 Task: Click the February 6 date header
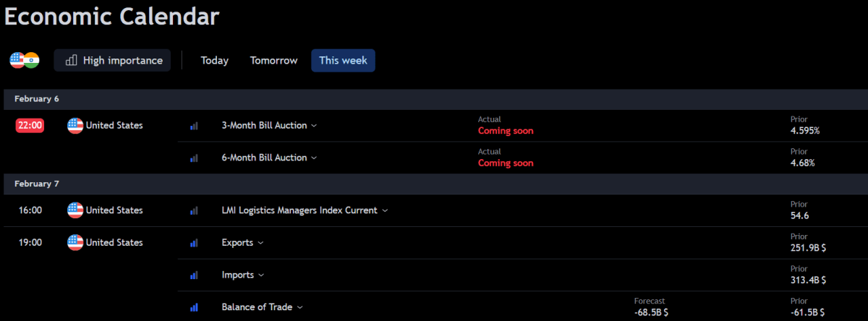(37, 99)
